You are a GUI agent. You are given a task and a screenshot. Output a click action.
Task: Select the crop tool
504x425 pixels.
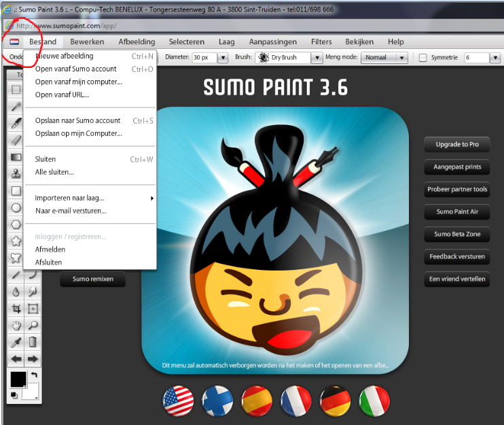click(16, 308)
